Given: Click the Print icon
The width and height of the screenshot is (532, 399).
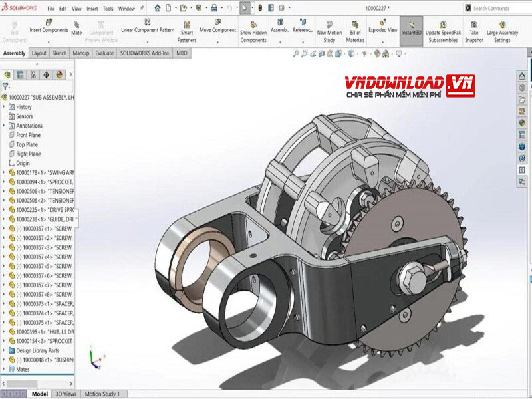Looking at the screenshot, I should click(x=214, y=8).
